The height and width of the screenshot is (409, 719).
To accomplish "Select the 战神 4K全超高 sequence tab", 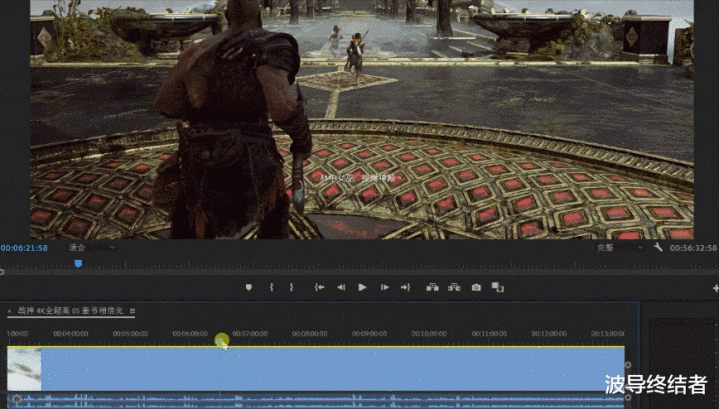I will tap(71, 311).
